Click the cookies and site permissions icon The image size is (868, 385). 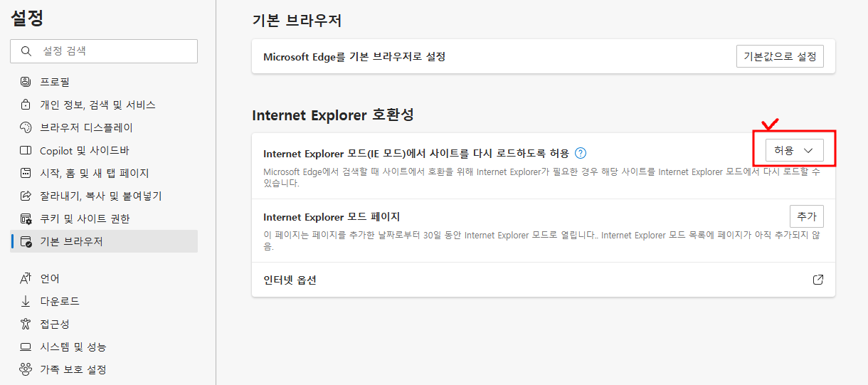[x=26, y=218]
